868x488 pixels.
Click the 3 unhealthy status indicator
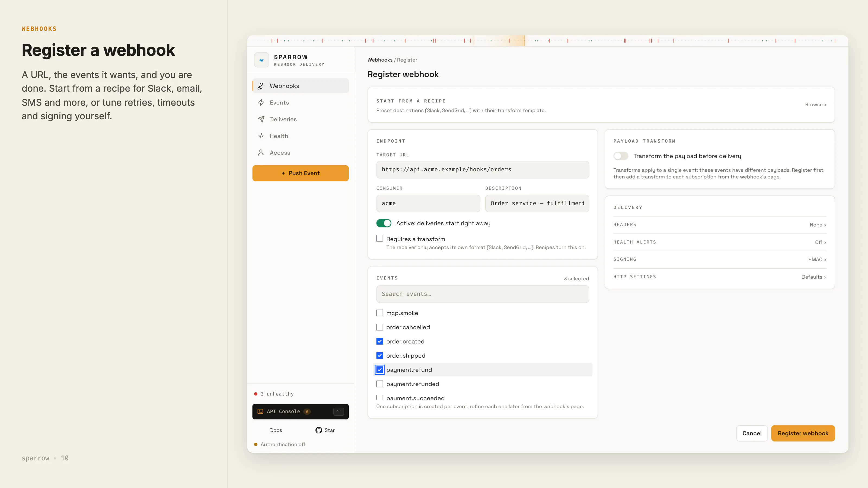(274, 394)
